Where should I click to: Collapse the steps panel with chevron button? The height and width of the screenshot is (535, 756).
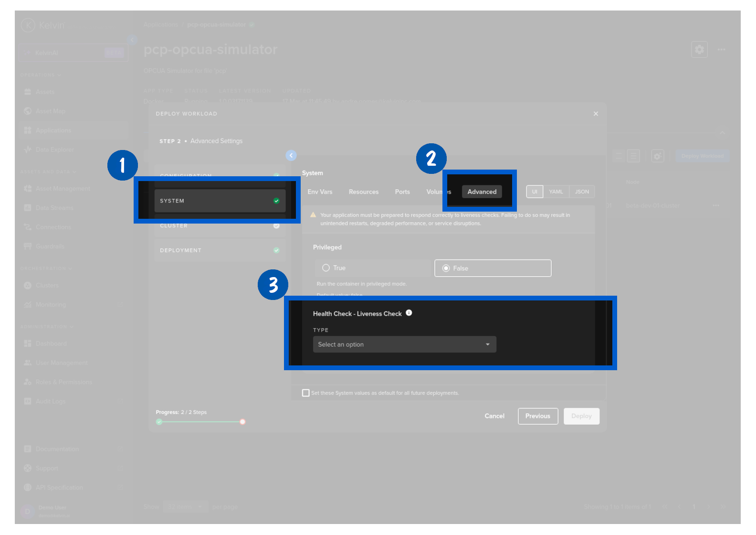click(291, 155)
